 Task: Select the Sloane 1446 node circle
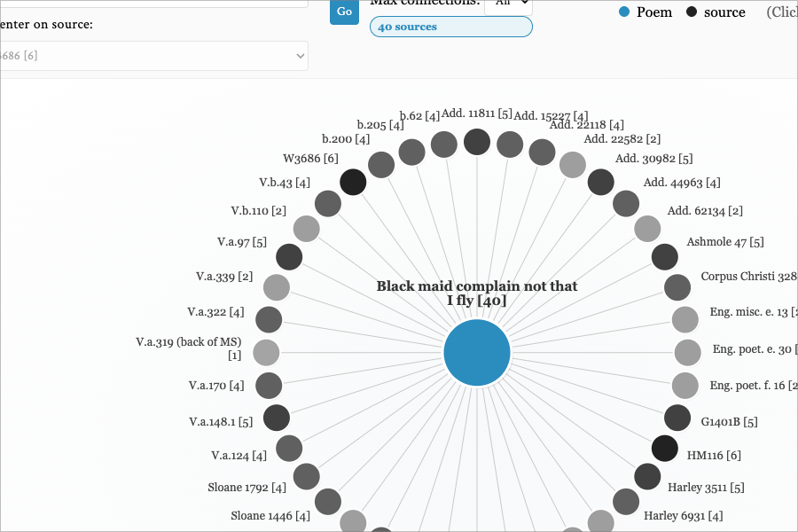pos(327,502)
